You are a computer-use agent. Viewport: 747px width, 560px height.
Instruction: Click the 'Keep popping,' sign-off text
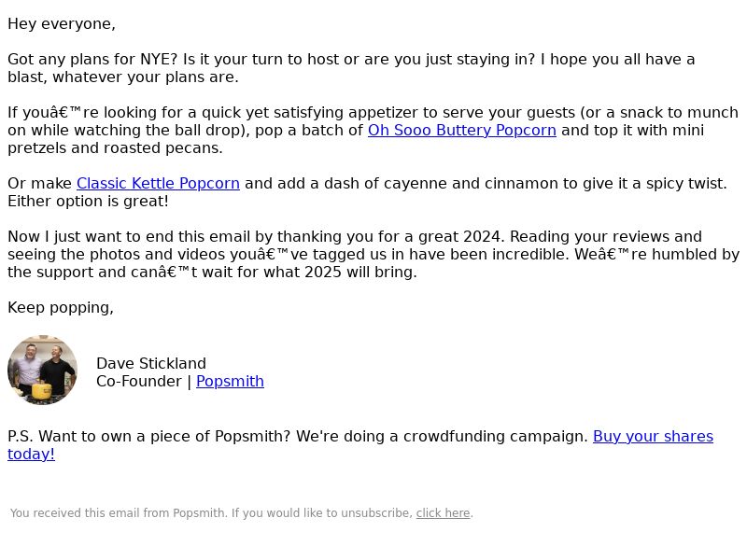tap(61, 308)
